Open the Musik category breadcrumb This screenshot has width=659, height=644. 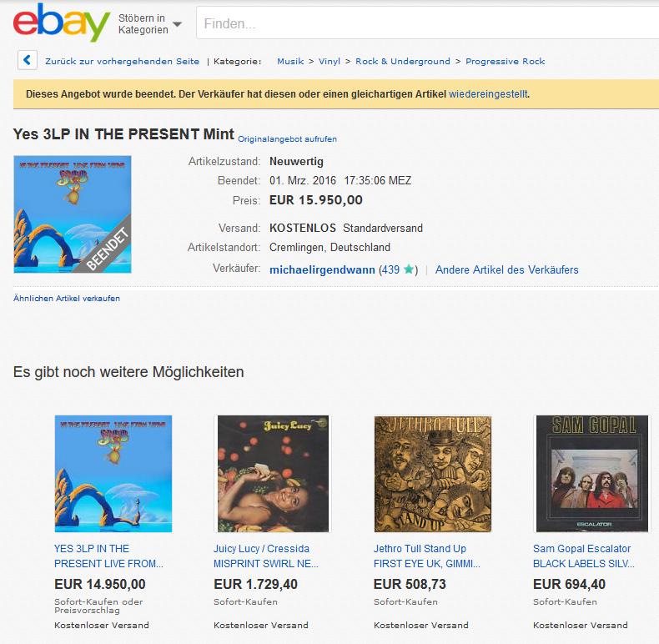point(290,61)
